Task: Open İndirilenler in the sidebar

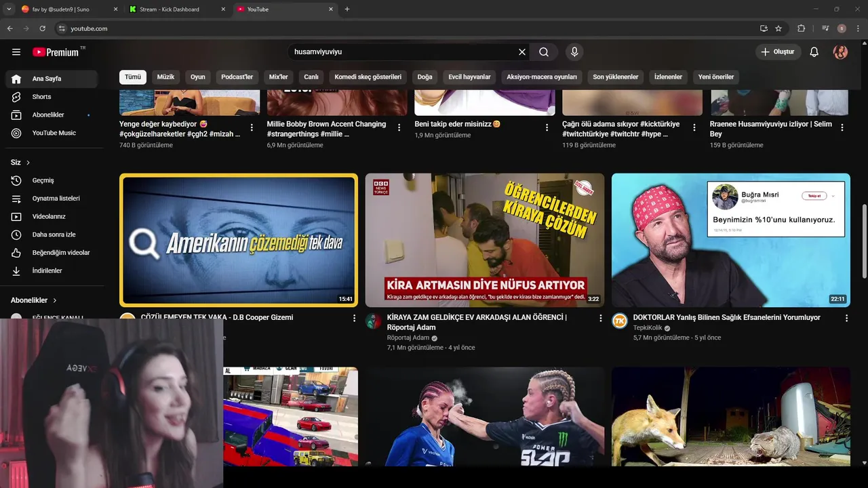Action: tap(52, 270)
